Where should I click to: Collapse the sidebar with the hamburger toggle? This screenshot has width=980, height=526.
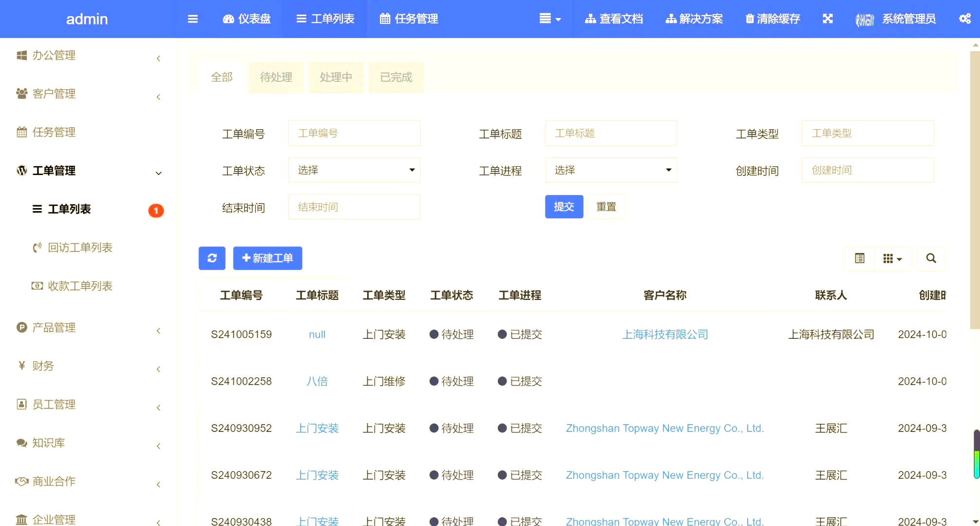(193, 19)
